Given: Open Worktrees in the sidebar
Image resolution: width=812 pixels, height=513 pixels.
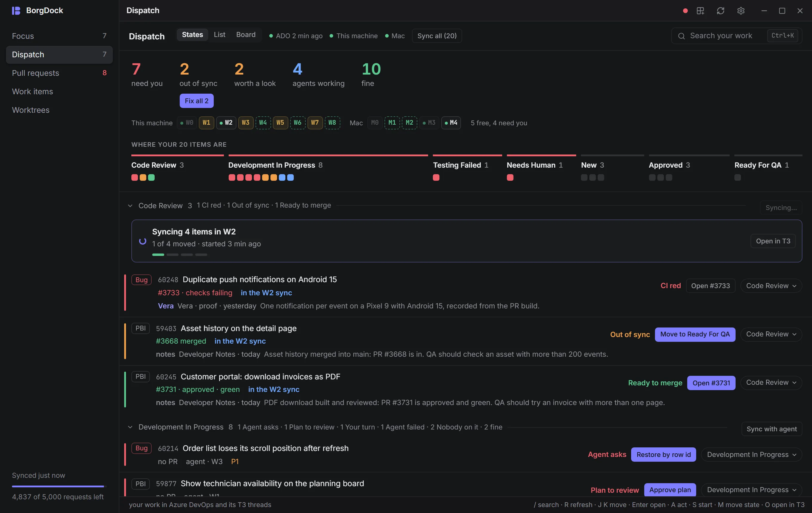Looking at the screenshot, I should [59, 110].
